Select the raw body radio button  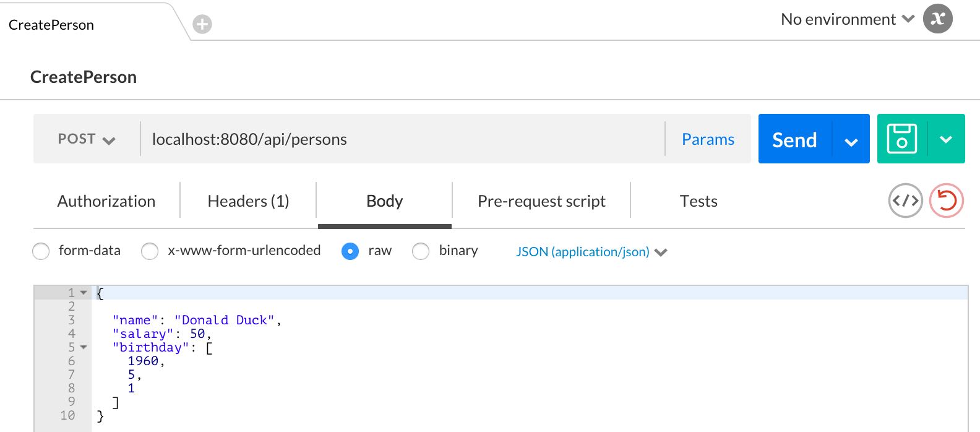(x=350, y=251)
